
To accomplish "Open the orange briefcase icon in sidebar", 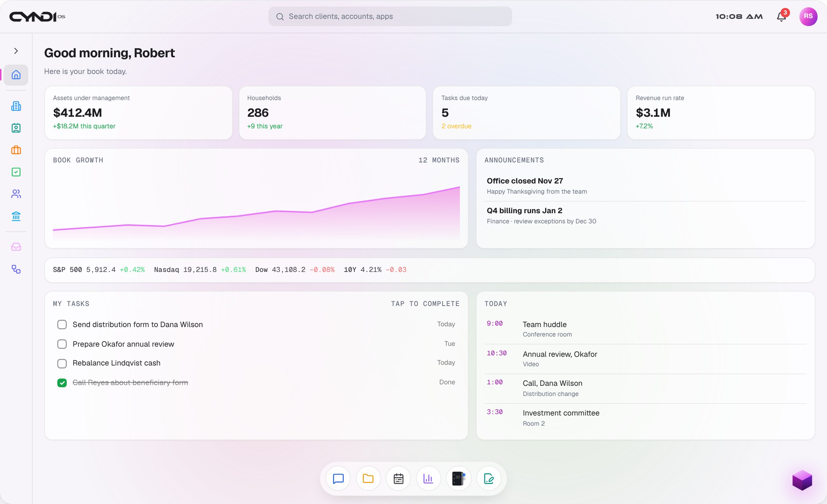I will pyautogui.click(x=16, y=150).
